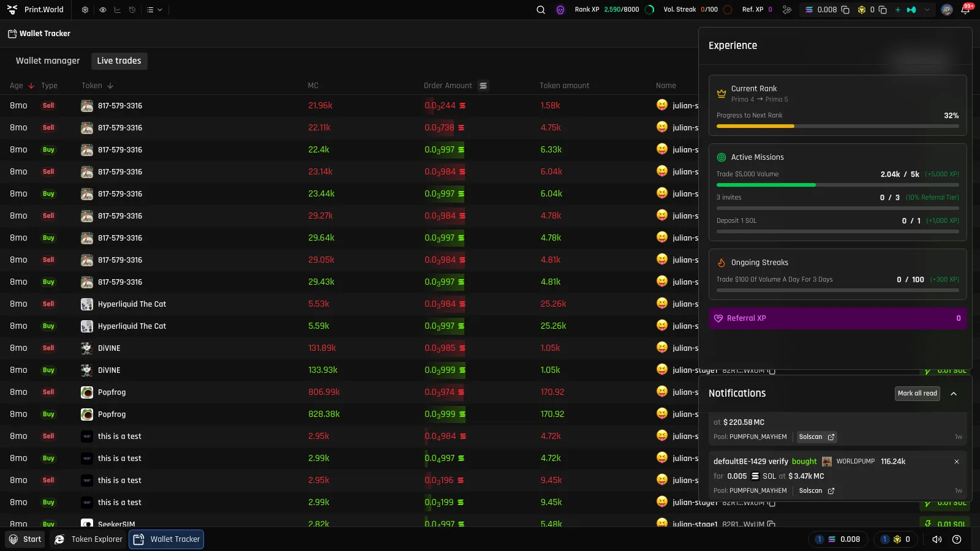980x551 pixels.
Task: Toggle sound with the footer speaker icon
Action: (x=937, y=539)
